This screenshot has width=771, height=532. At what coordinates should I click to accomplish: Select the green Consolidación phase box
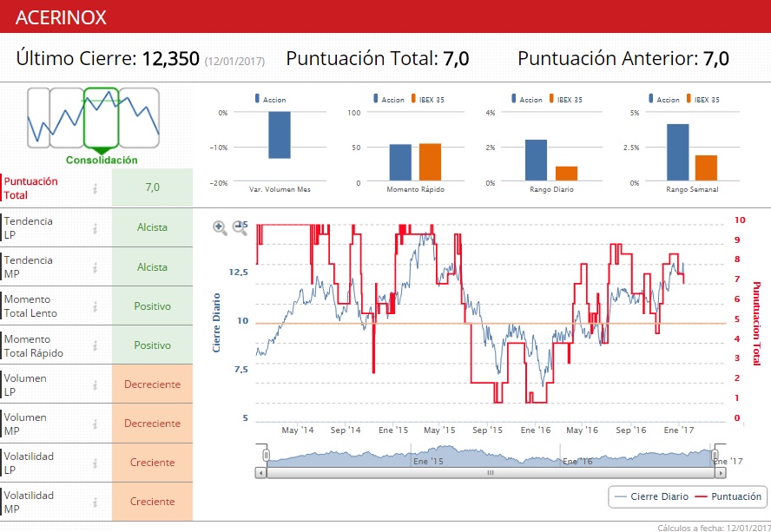click(102, 118)
